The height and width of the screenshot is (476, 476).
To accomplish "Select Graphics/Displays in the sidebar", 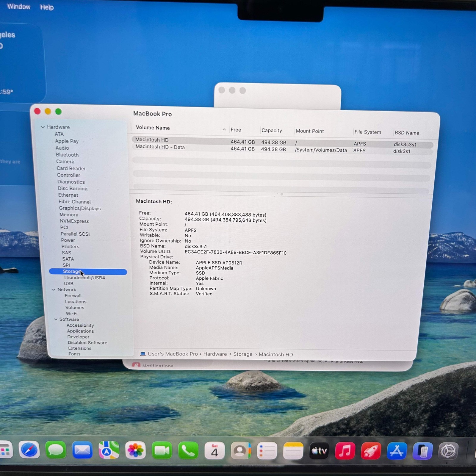I will (80, 208).
